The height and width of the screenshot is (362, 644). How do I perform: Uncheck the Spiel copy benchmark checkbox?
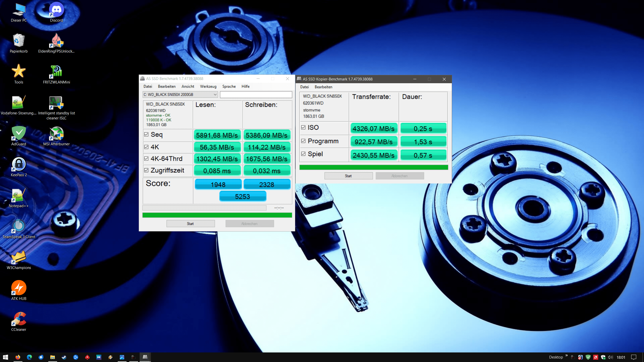coord(303,154)
